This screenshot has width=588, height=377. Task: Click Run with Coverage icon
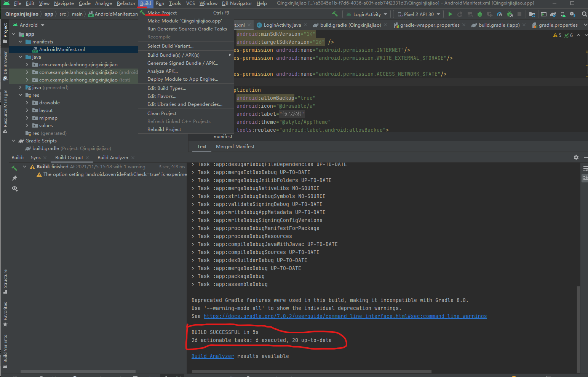[490, 14]
